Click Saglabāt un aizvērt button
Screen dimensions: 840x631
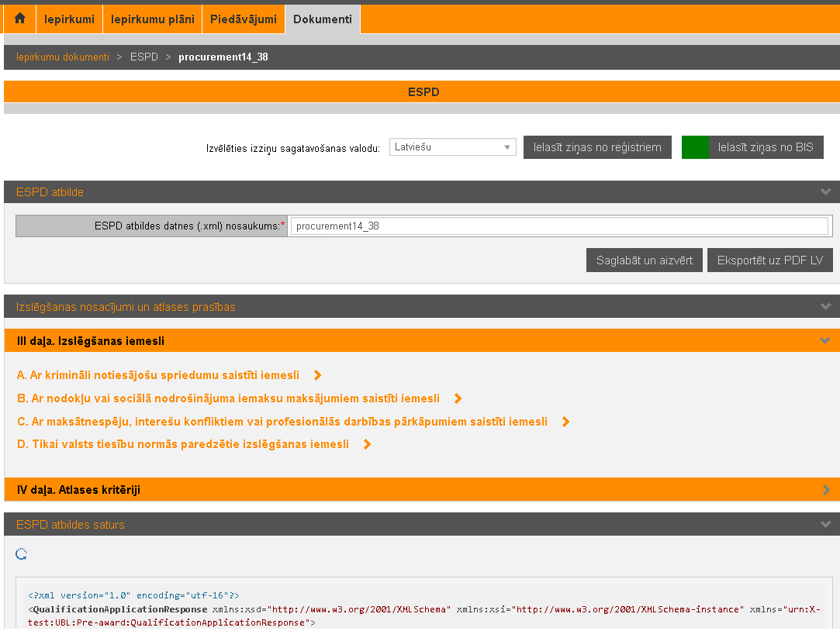click(644, 260)
